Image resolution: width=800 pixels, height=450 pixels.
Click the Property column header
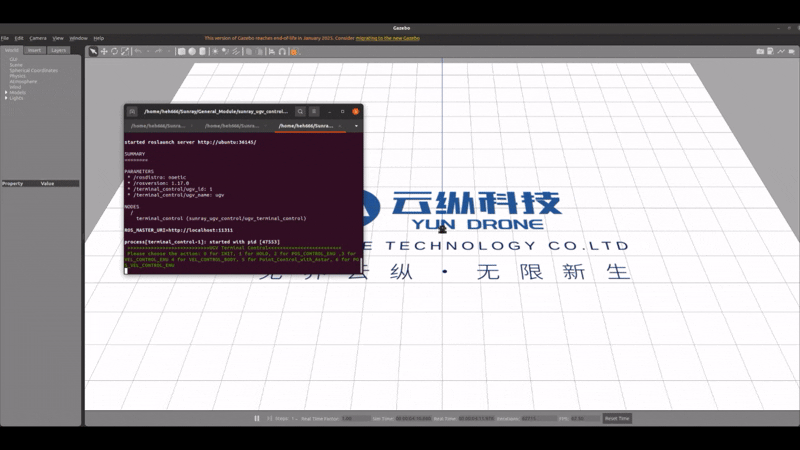point(13,184)
